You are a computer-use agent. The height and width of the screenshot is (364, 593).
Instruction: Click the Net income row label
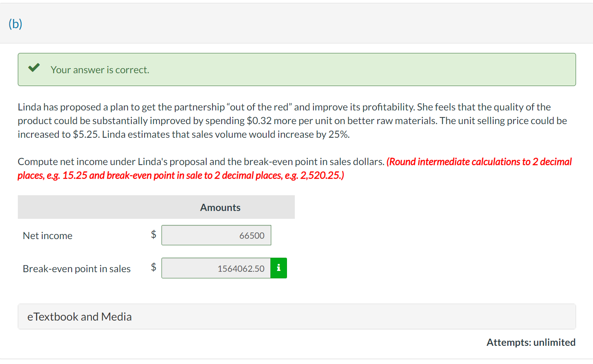coord(47,235)
